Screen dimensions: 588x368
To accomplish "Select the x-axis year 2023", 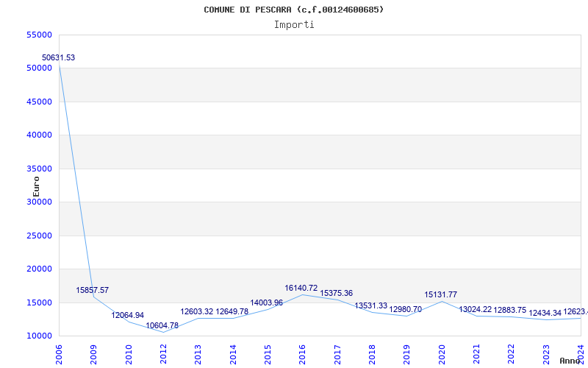I will click(546, 355).
